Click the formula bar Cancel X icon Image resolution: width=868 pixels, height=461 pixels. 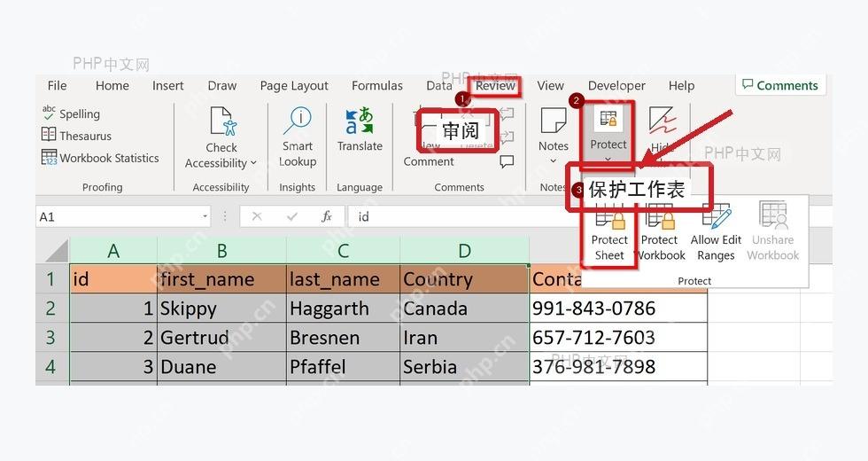[257, 216]
